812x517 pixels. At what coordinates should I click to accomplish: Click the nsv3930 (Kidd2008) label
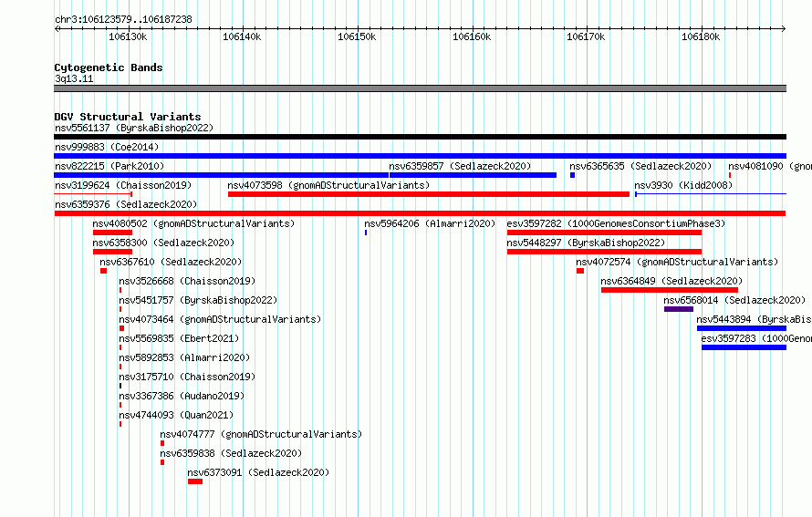point(683,185)
